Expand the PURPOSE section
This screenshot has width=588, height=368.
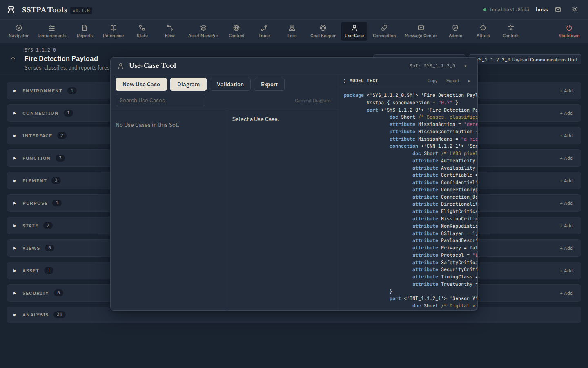[x=15, y=203]
